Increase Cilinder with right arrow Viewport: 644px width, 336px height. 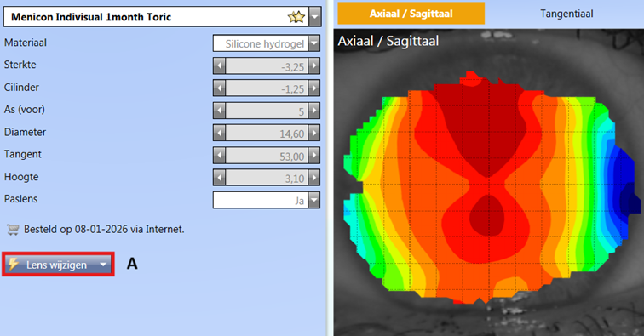click(x=314, y=88)
